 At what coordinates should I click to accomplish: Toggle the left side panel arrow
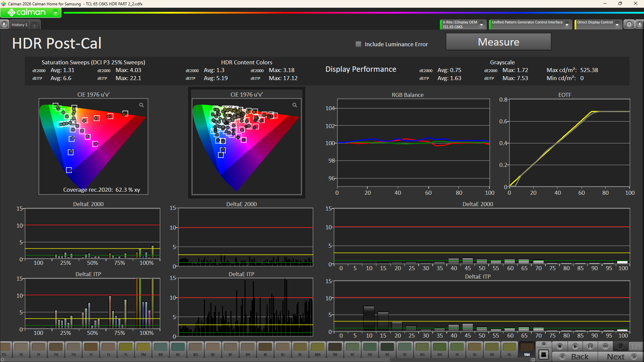tap(4, 24)
